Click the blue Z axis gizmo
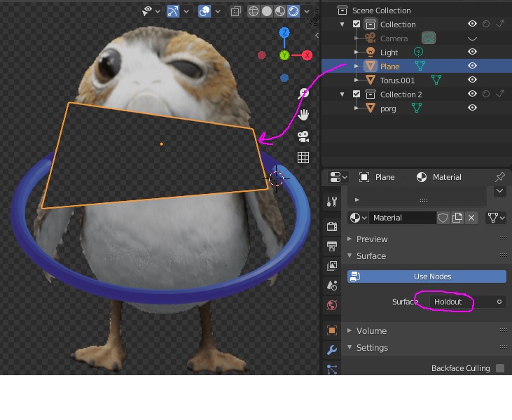 (x=284, y=33)
